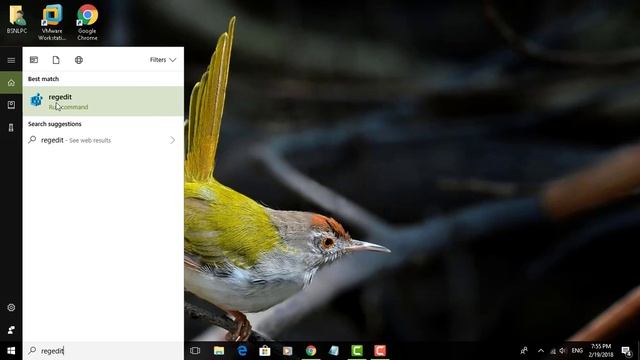Show hidden system tray icons
Viewport: 640px width, 360px height.
(541, 351)
